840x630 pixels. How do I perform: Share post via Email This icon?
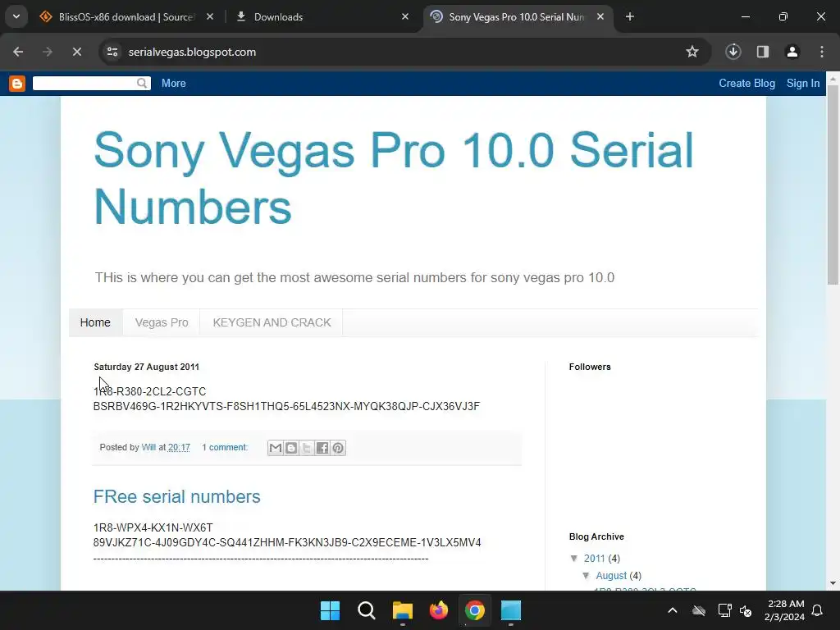[x=276, y=448]
